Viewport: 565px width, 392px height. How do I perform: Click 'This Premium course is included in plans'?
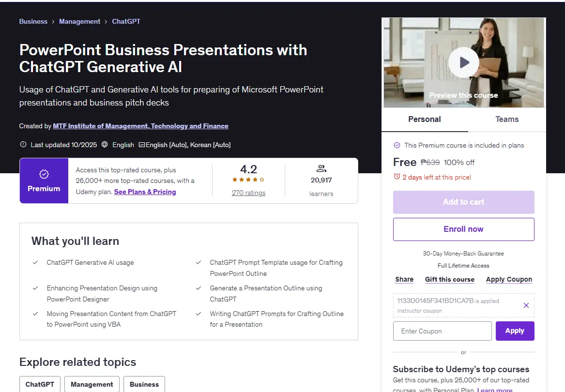click(464, 145)
